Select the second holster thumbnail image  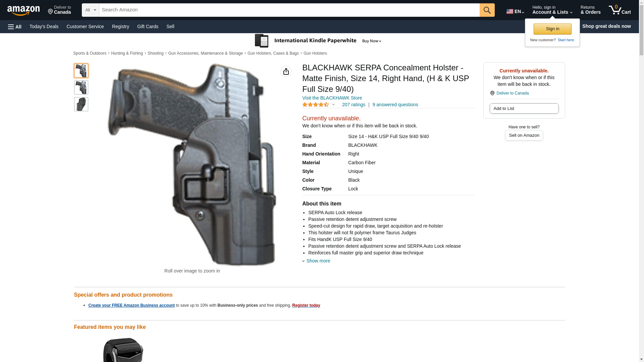click(x=81, y=87)
